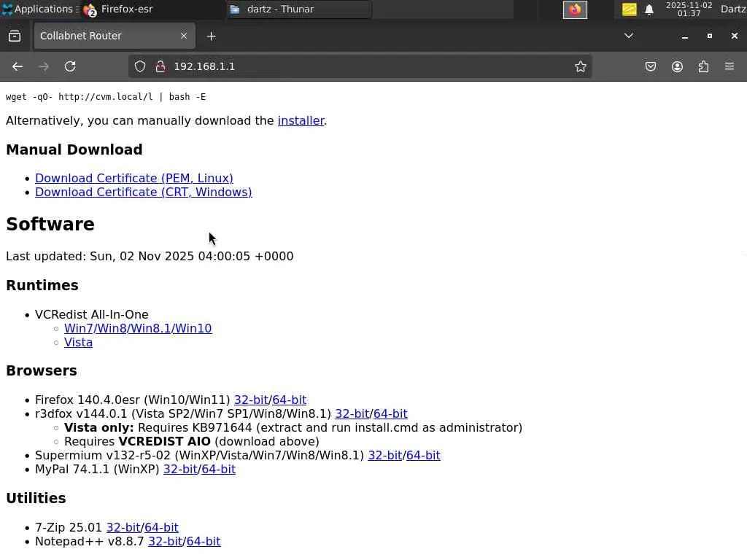This screenshot has width=747, height=560.
Task: Click the Utilities heading
Action: pos(36,498)
